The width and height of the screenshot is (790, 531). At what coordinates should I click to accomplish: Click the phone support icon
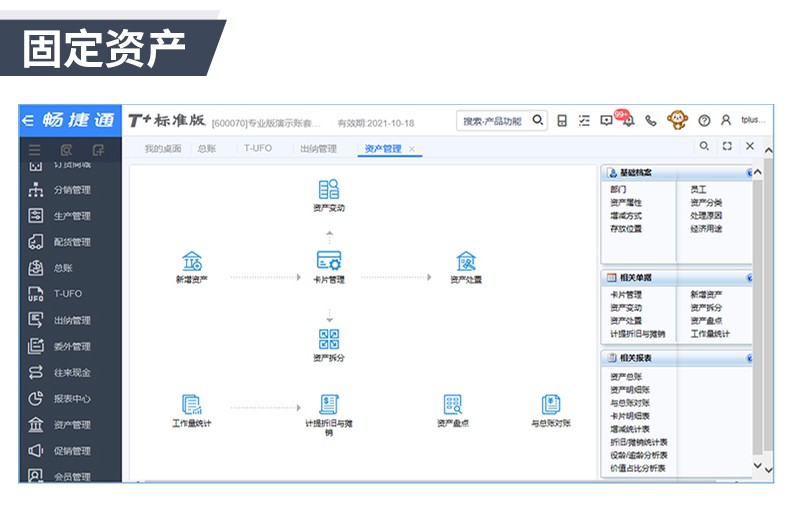pos(650,121)
